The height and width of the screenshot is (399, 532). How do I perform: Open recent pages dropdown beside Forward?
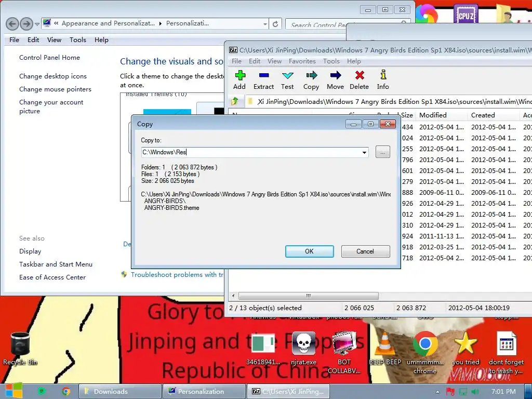pyautogui.click(x=37, y=24)
